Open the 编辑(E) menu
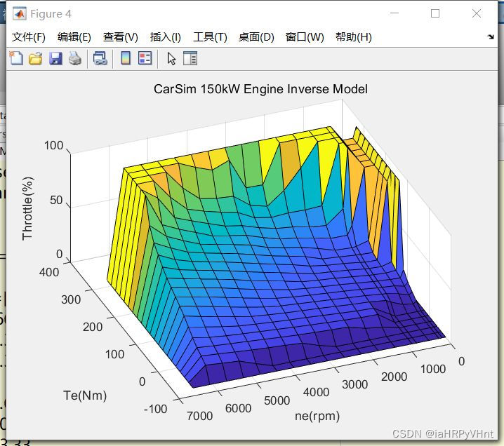504x446 pixels. tap(74, 37)
